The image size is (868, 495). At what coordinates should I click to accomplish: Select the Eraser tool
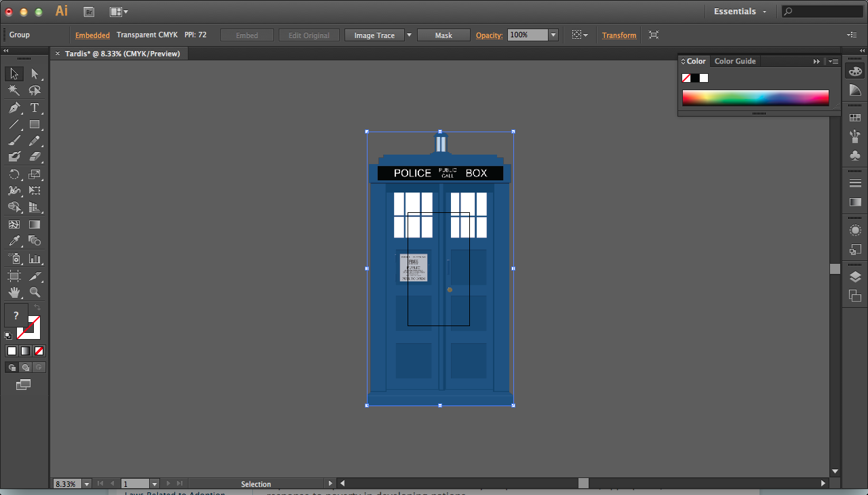pyautogui.click(x=35, y=157)
